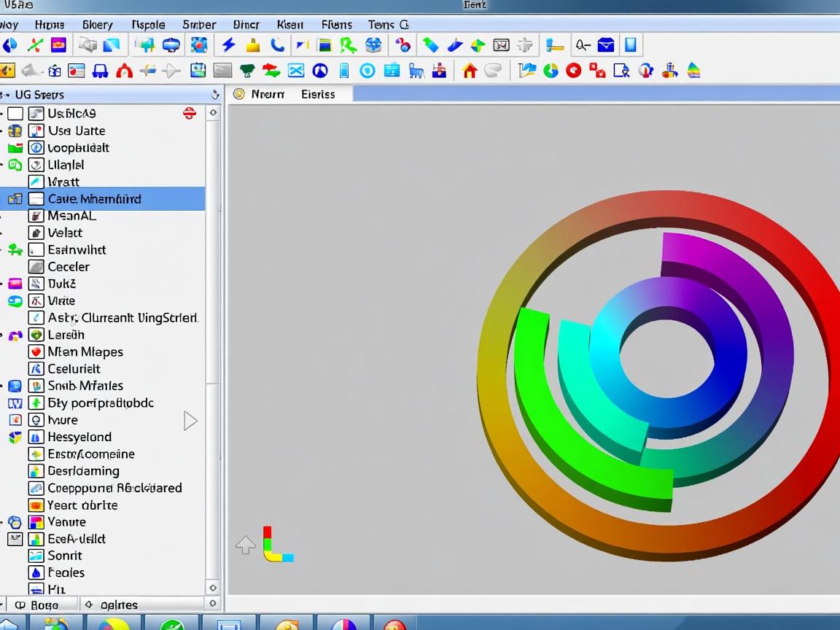Click the green puzzle piece toolbar icon
This screenshot has height=630, width=840.
pos(348,45)
